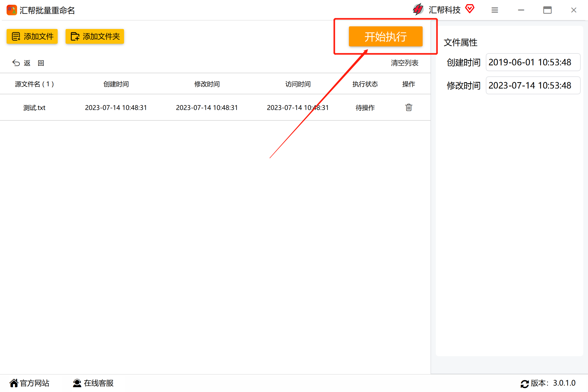
Task: Click the 添加文件 button
Action: click(32, 36)
